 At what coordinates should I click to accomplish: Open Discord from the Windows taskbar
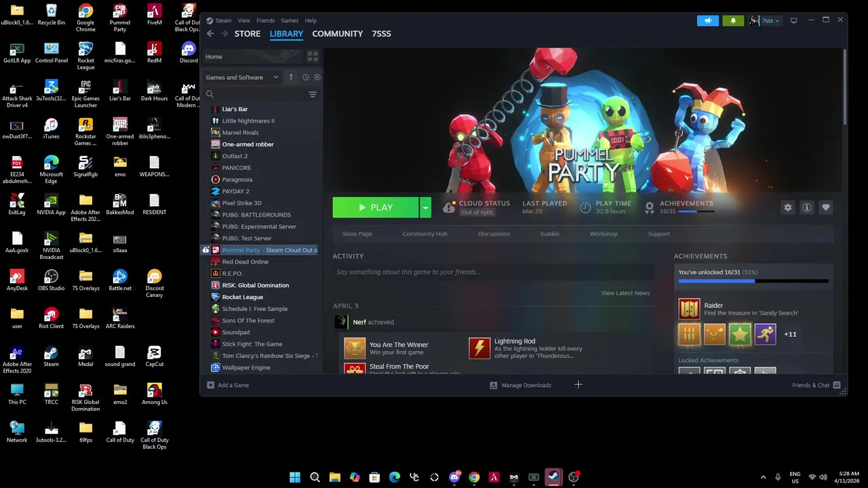[454, 477]
